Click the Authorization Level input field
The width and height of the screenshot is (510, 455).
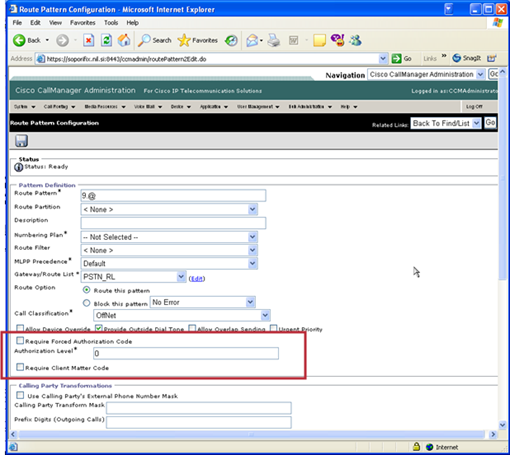pos(186,353)
